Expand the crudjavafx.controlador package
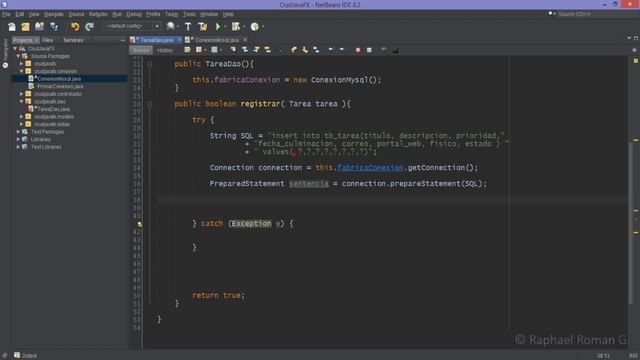Image resolution: width=640 pixels, height=360 pixels. (22, 94)
